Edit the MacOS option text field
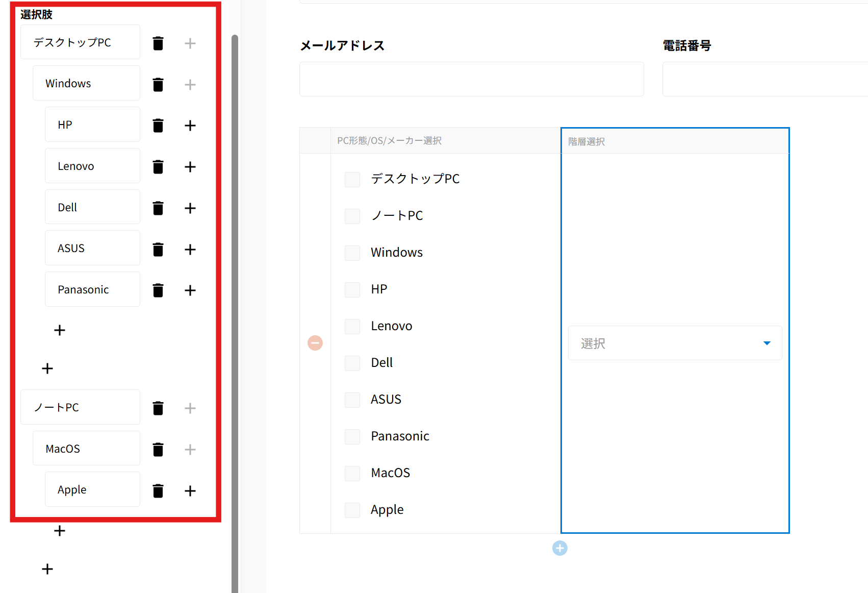 [86, 448]
